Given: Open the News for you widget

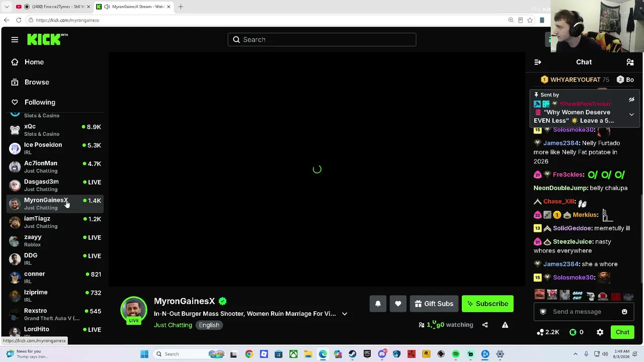Looking at the screenshot, I should (29, 354).
